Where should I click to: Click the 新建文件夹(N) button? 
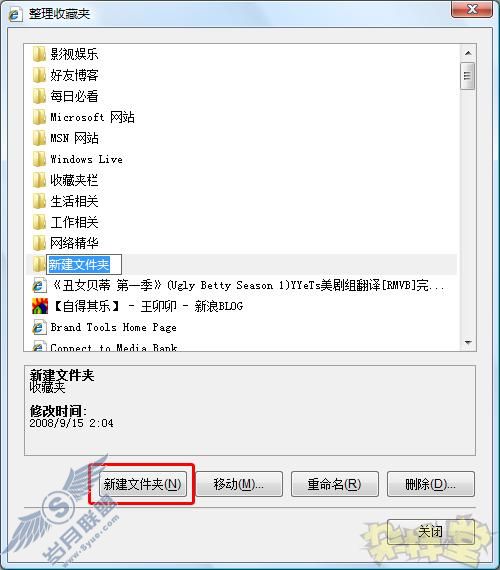(143, 484)
